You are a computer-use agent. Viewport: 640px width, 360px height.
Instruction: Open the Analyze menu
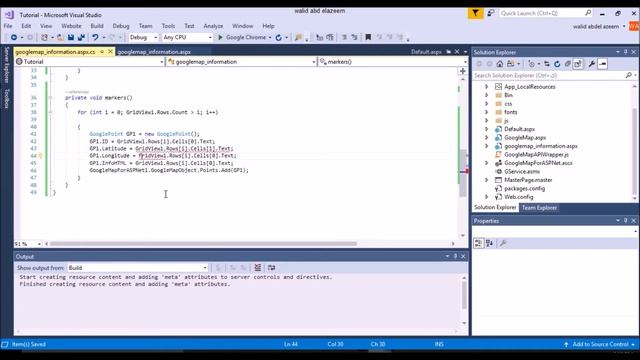tap(213, 26)
